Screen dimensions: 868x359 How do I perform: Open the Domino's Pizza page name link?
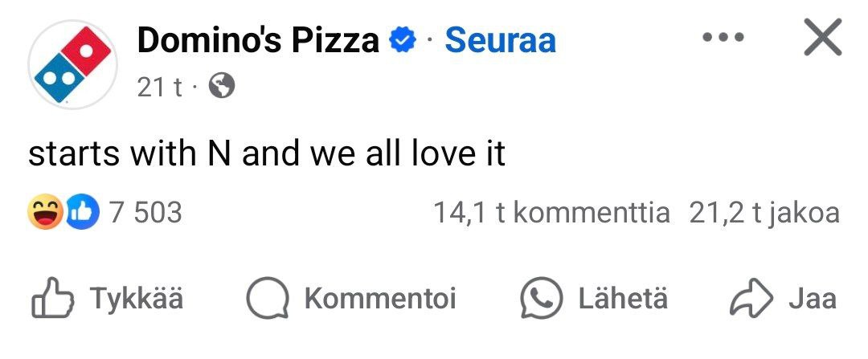[x=257, y=39]
